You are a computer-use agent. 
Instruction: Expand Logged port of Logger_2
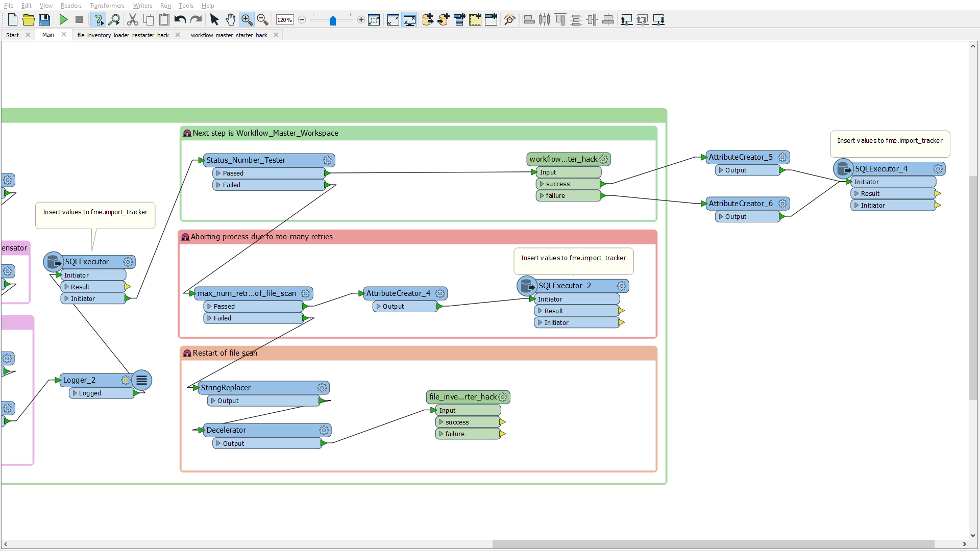pos(75,393)
